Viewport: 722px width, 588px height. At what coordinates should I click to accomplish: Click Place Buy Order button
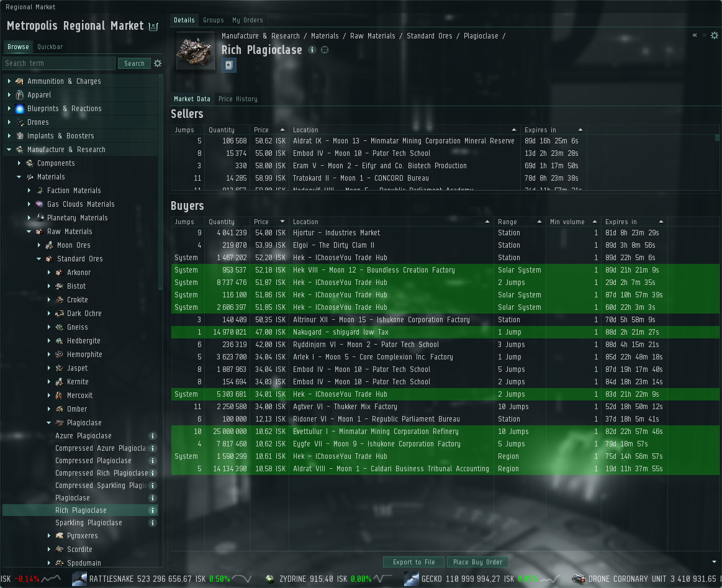point(477,562)
